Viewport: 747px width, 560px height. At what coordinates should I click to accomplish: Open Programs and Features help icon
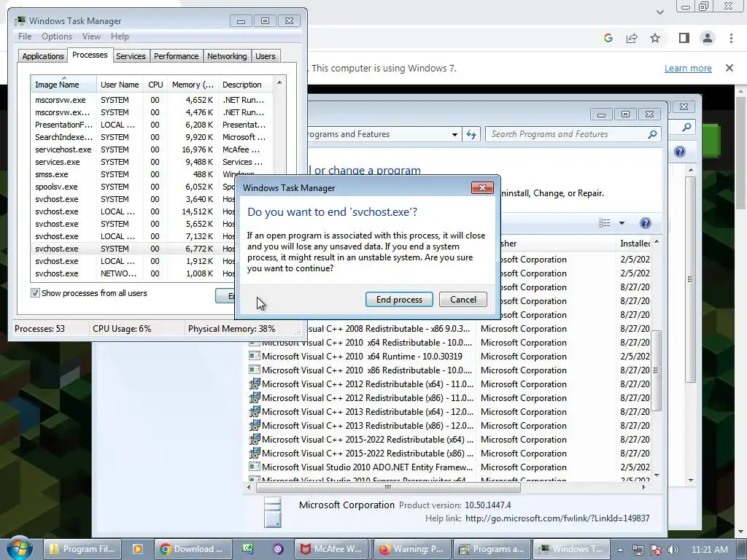tap(645, 223)
